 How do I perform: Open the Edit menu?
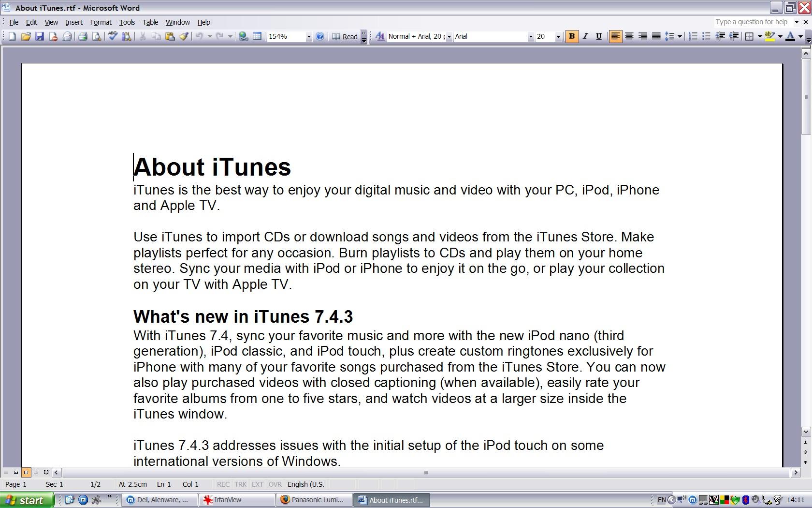pos(31,22)
